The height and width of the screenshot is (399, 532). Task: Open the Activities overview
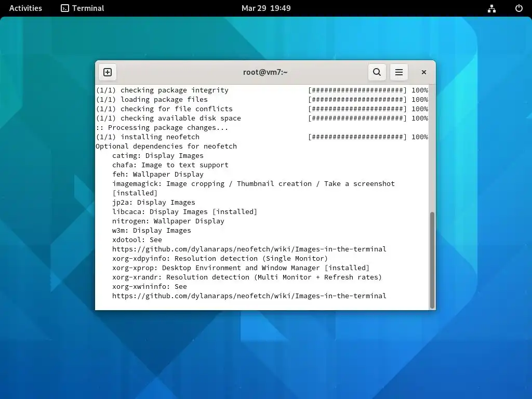click(x=25, y=8)
